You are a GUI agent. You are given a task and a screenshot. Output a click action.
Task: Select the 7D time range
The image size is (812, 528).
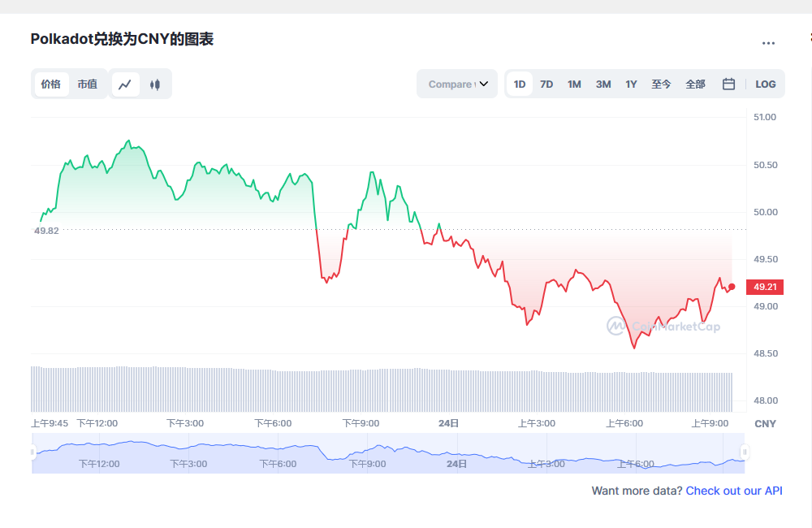pyautogui.click(x=546, y=84)
